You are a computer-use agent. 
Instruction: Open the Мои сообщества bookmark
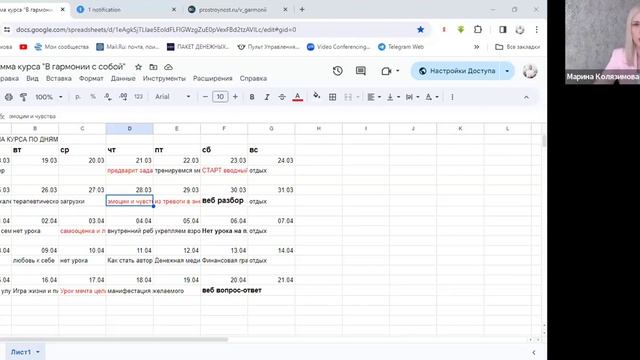point(62,47)
